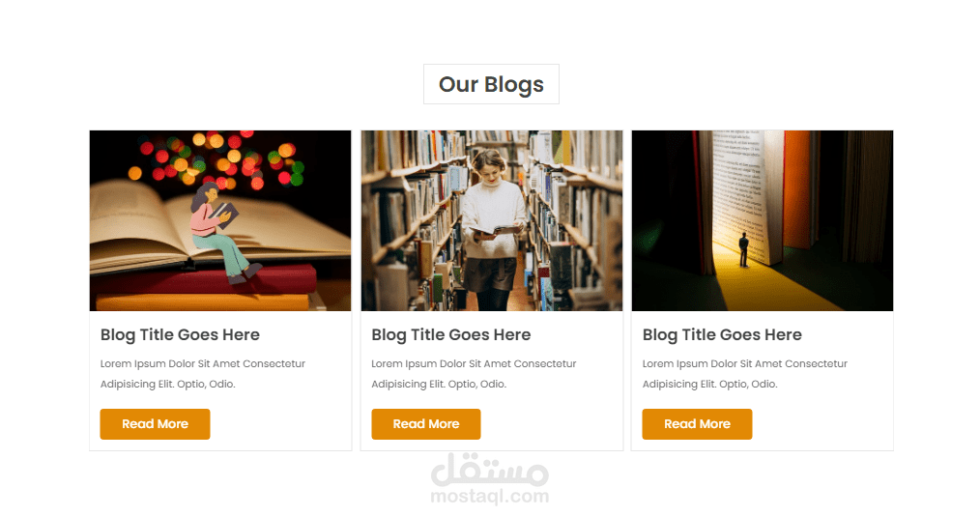
Task: Click the Arabic mostaql logo watermark
Action: coord(490,470)
